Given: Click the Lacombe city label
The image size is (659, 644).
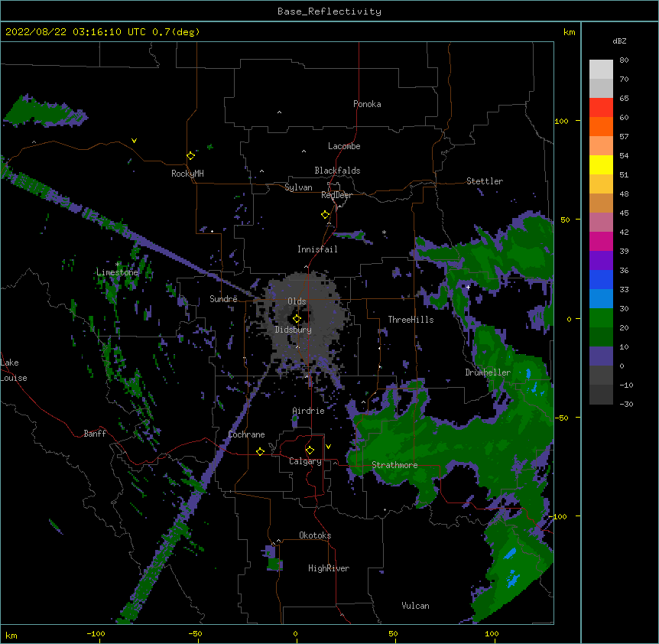Looking at the screenshot, I should tap(344, 146).
